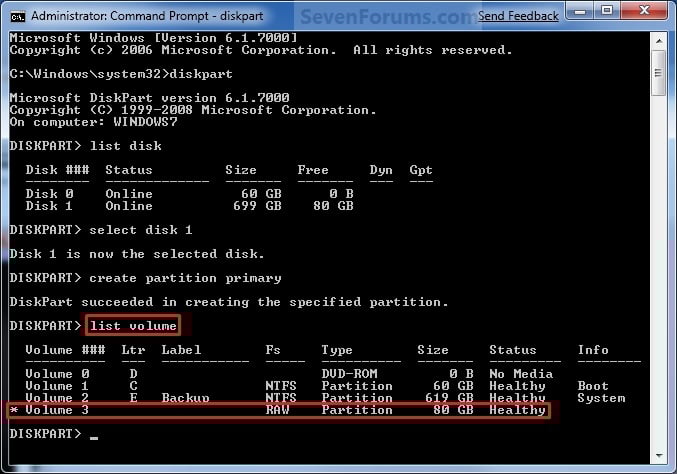The image size is (677, 474).
Task: Click the 'Disk 1' row in the disk list
Action: click(189, 205)
